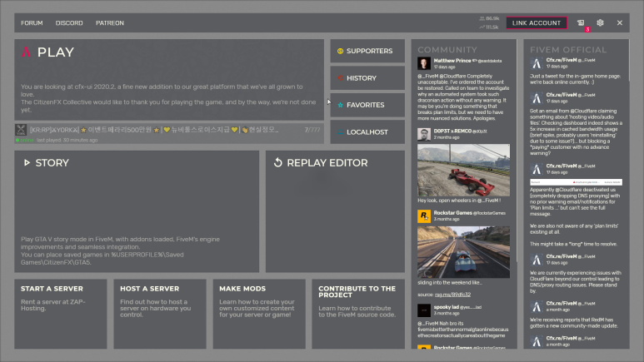644x362 pixels.
Task: Open the Favorites server list
Action: 367,105
